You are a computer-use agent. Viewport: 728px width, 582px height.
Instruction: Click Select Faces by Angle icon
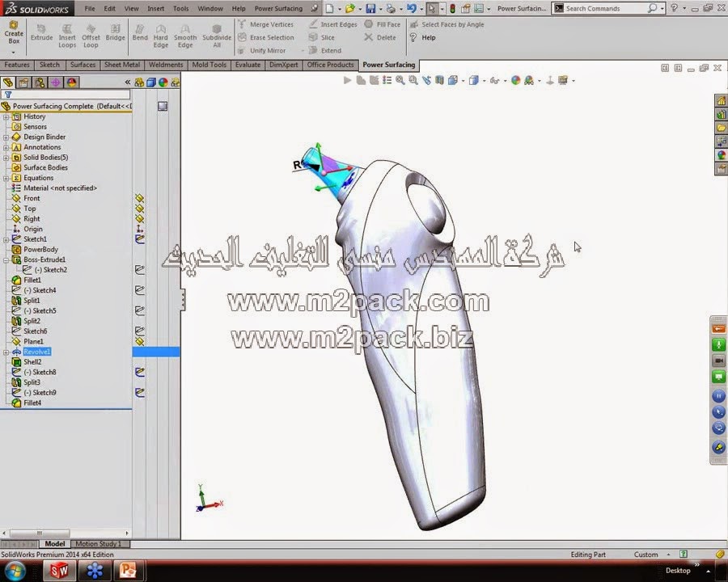pos(413,24)
